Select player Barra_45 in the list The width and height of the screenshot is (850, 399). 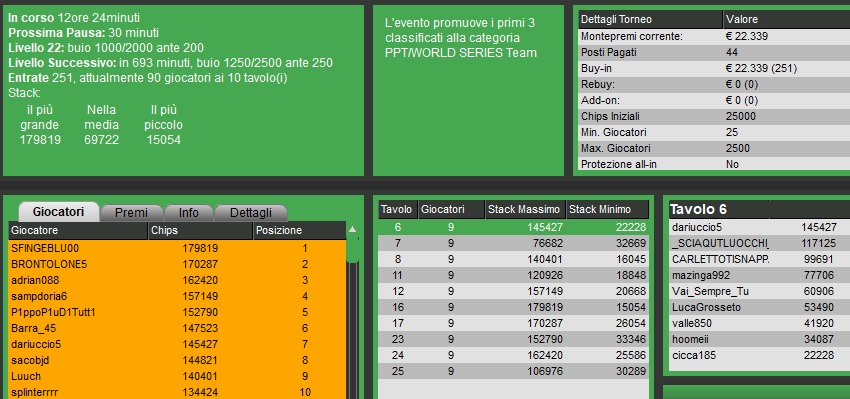click(x=178, y=329)
